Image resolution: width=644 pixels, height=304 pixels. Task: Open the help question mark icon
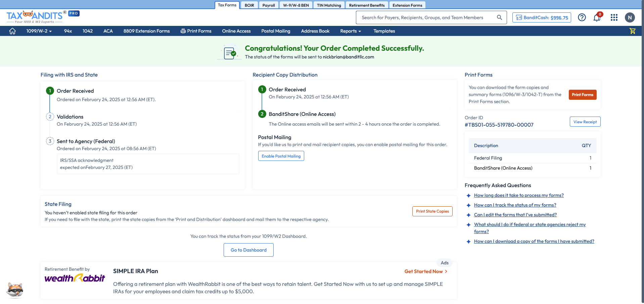pos(582,17)
